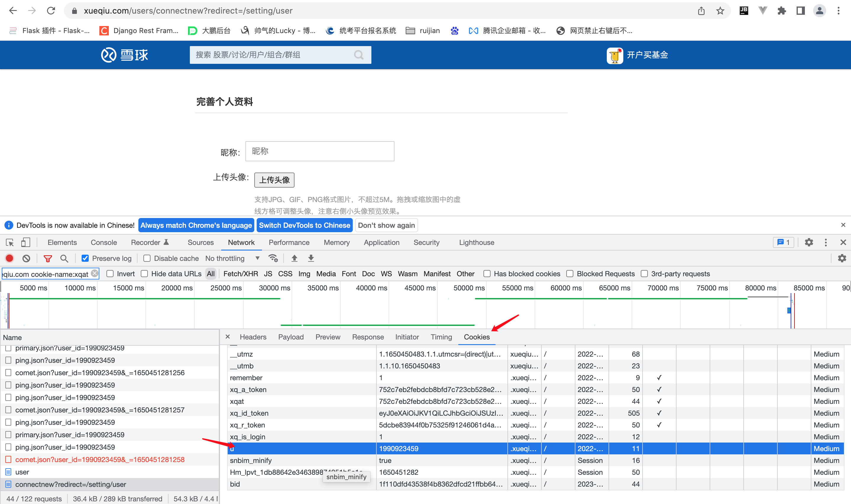Open network conditions wifi icon

273,258
